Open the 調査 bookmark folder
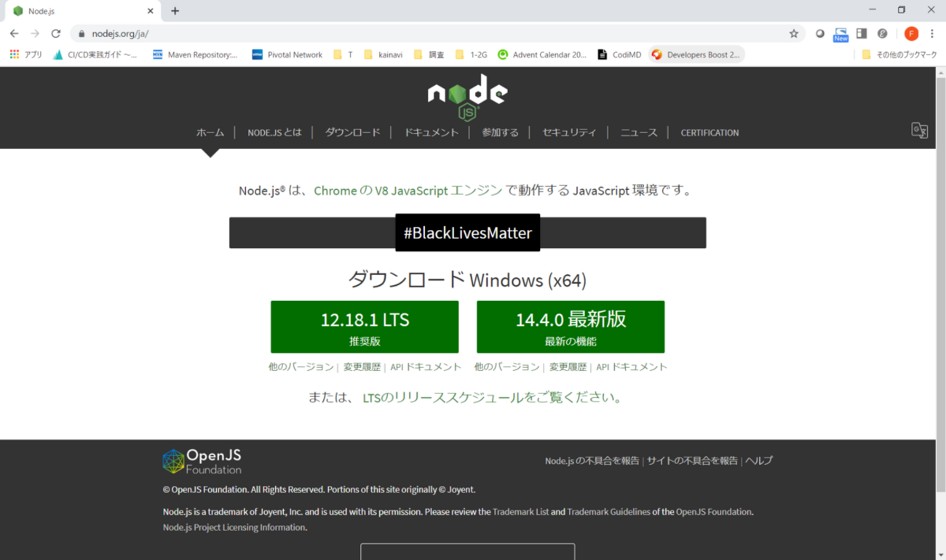Image resolution: width=946 pixels, height=560 pixels. [x=429, y=55]
